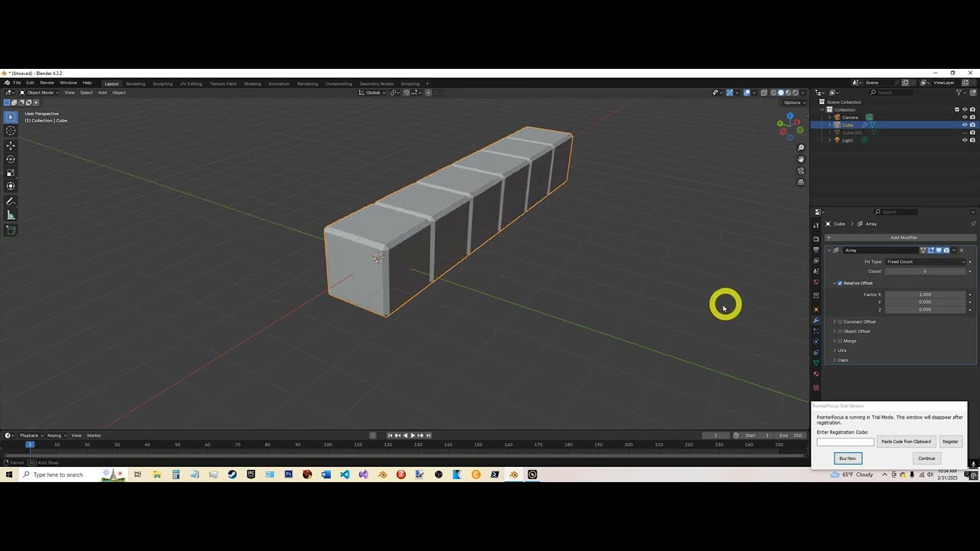Image resolution: width=980 pixels, height=551 pixels.
Task: Click the viewport zoom magnifier icon
Action: point(801,148)
